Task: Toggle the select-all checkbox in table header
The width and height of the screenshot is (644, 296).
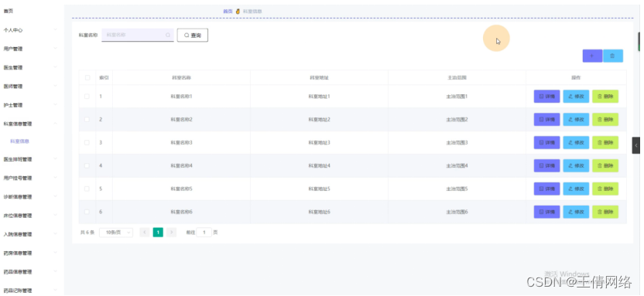Action: [x=87, y=77]
